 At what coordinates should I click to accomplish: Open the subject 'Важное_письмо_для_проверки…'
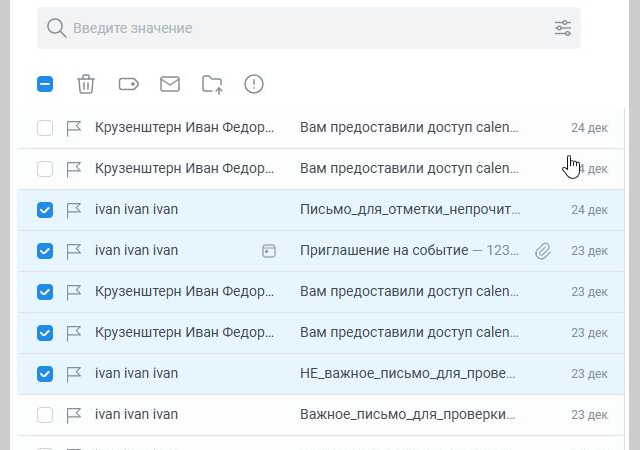(x=407, y=414)
